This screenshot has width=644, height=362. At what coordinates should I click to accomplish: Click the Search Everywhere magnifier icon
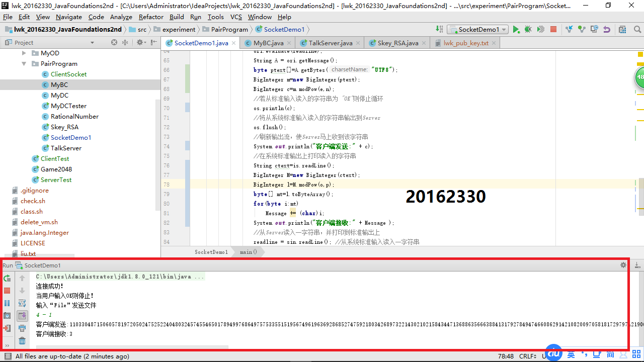tap(636, 30)
